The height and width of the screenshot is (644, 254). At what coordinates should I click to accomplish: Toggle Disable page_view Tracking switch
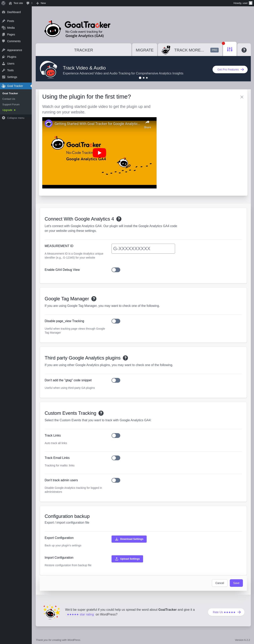click(x=116, y=321)
